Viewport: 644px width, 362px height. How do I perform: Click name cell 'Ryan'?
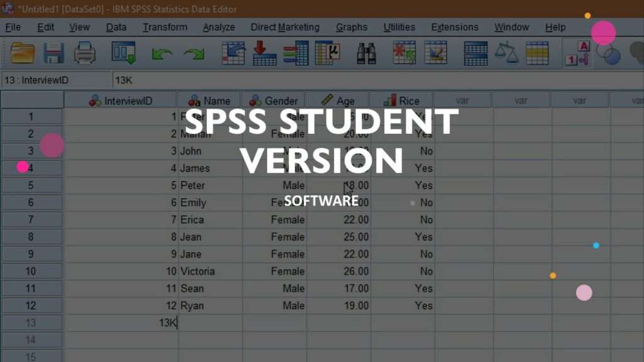click(210, 306)
